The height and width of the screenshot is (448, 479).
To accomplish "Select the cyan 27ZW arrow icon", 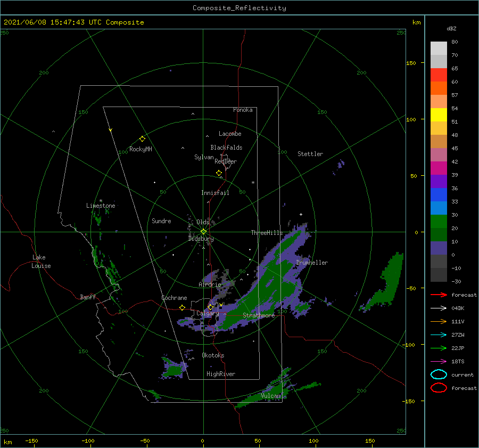I will click(439, 335).
